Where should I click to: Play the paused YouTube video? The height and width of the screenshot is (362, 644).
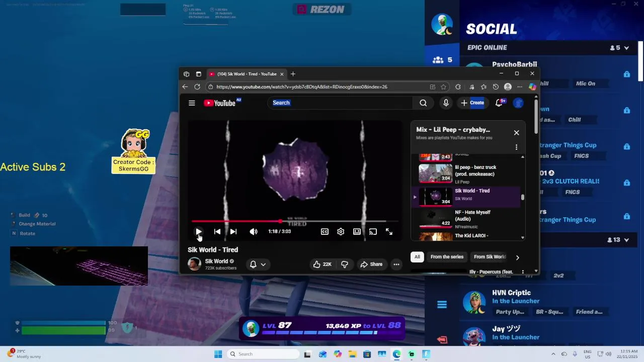click(199, 231)
